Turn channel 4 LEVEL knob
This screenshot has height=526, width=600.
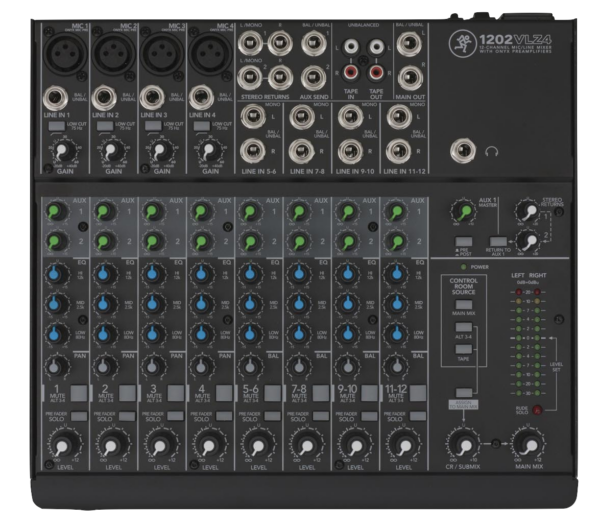(x=209, y=445)
